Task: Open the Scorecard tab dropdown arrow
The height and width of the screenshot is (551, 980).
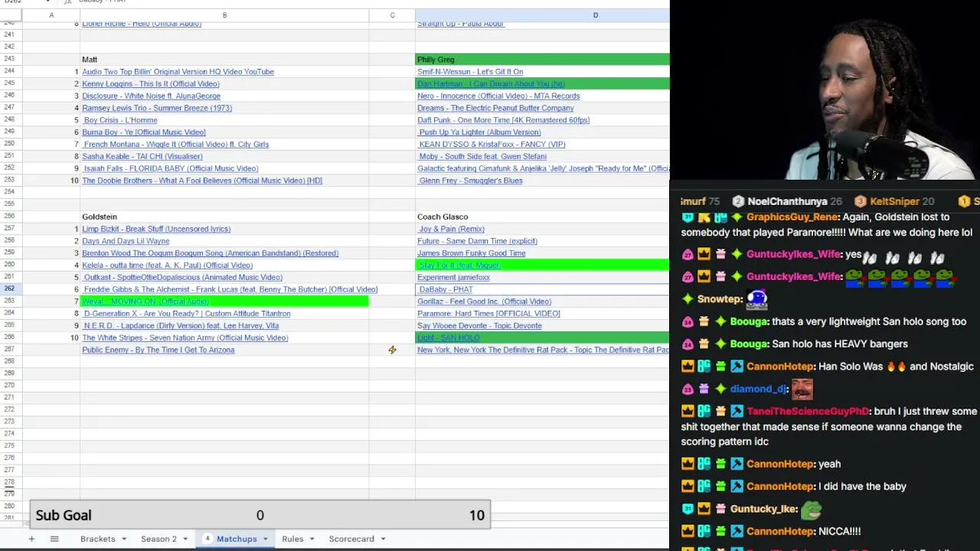Action: [x=383, y=539]
